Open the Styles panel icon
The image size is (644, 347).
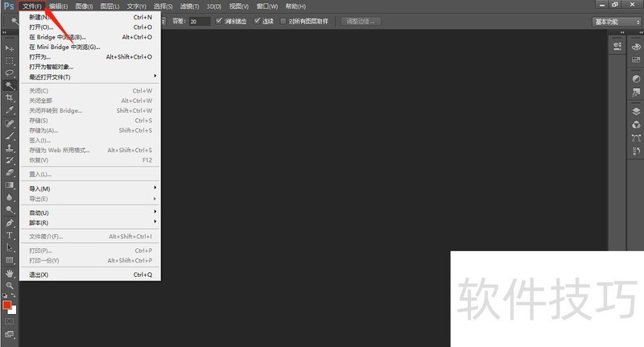[636, 93]
